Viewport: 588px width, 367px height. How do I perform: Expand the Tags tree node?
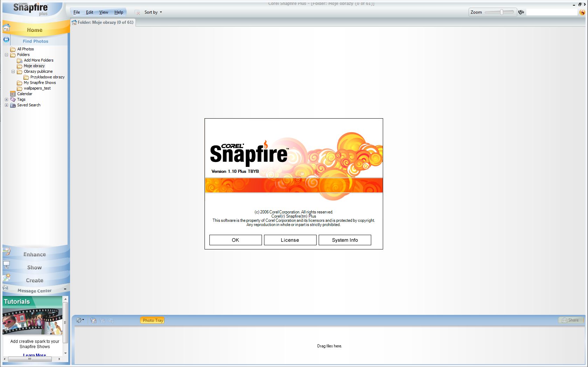6,99
